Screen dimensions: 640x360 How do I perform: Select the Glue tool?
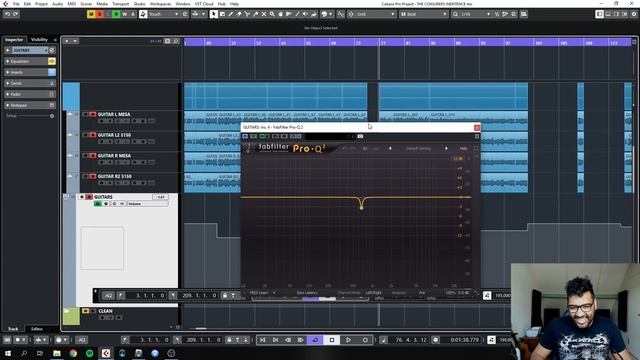256,14
